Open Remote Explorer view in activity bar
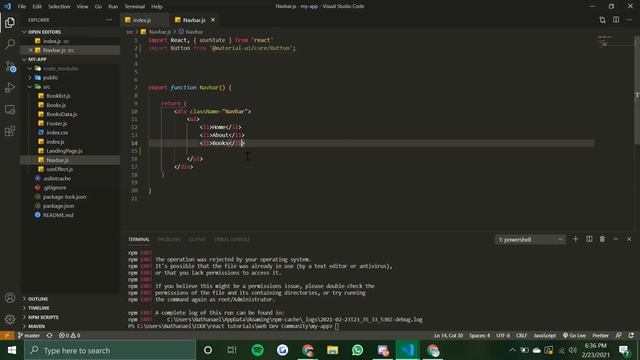 tap(10, 109)
